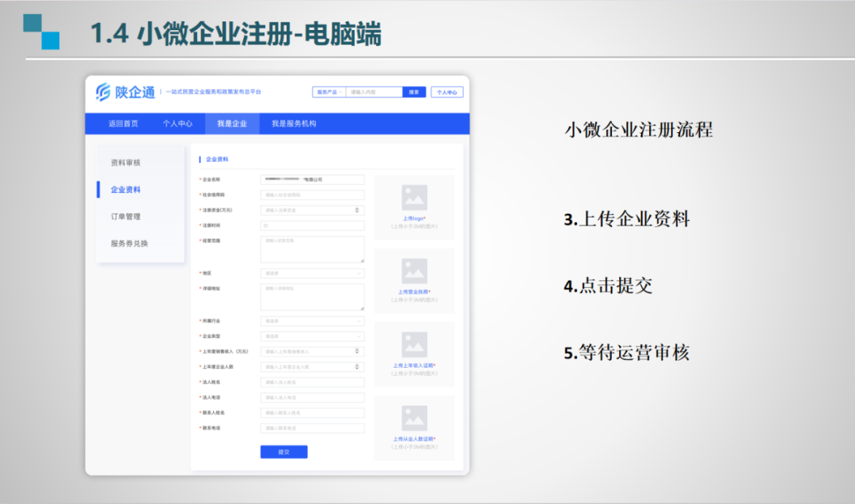Switch to the 我是服务机构 tab
Screen dimensions: 855x504
[x=294, y=124]
